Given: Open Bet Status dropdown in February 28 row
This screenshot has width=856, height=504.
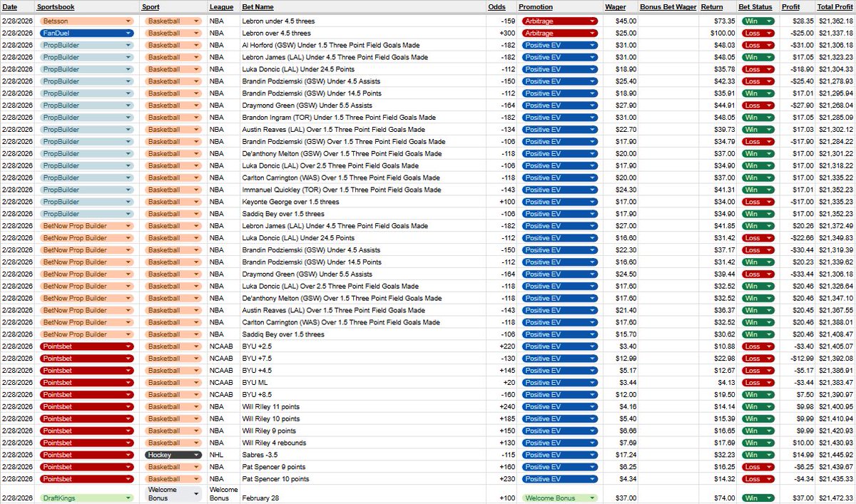Looking at the screenshot, I should coord(758,498).
